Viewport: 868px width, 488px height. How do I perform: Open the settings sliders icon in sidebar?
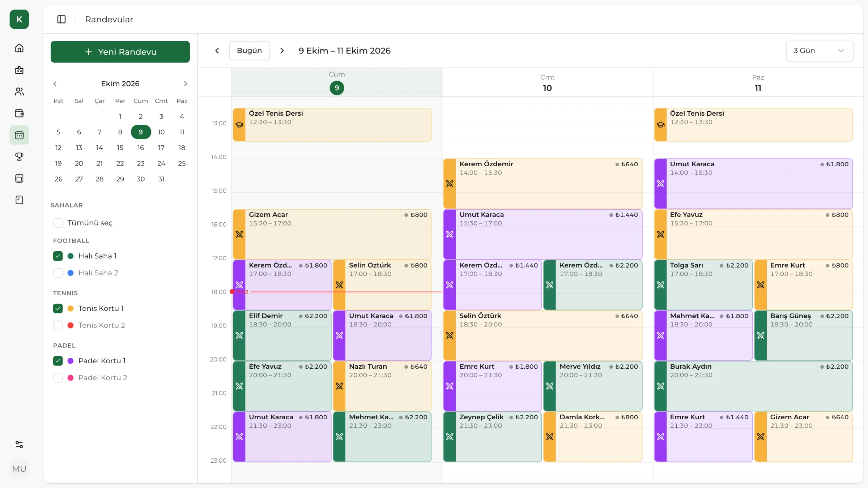point(19,445)
